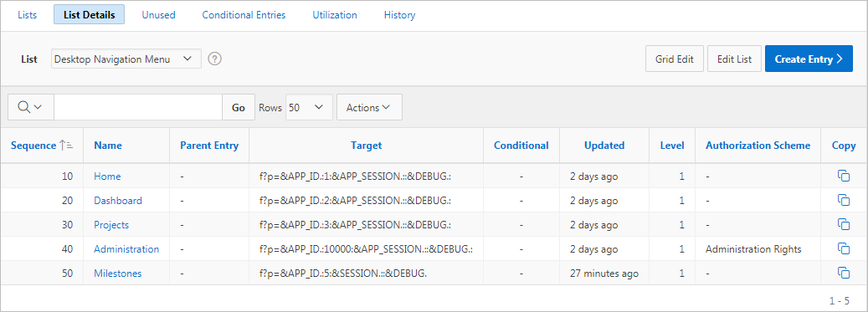Click the Create Entry button
The height and width of the screenshot is (312, 868).
tap(809, 59)
